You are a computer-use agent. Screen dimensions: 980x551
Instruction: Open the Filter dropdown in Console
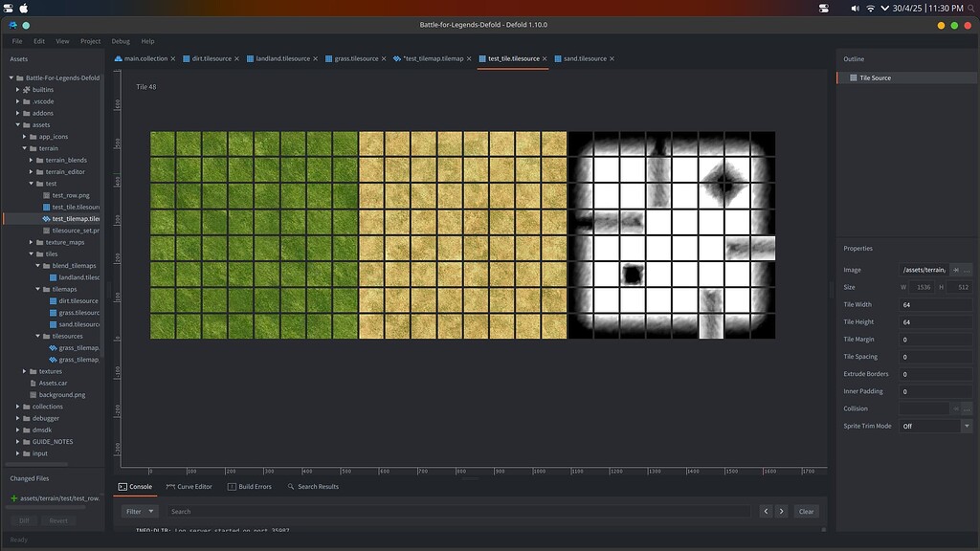pyautogui.click(x=137, y=511)
